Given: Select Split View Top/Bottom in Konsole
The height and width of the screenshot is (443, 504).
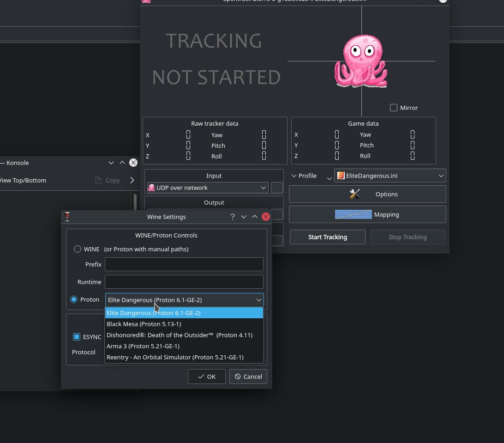Looking at the screenshot, I should coord(23,181).
